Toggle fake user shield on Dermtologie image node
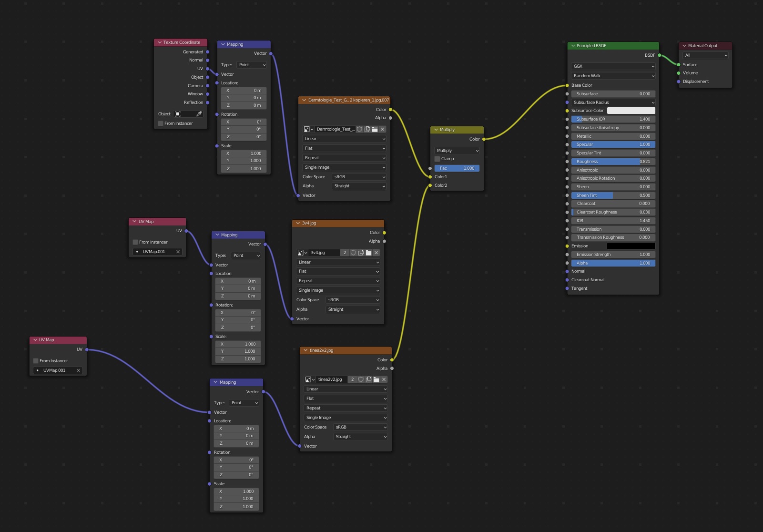The width and height of the screenshot is (763, 532). [359, 129]
